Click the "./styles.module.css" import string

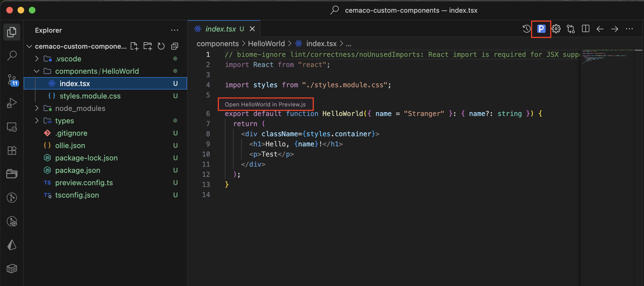point(345,85)
